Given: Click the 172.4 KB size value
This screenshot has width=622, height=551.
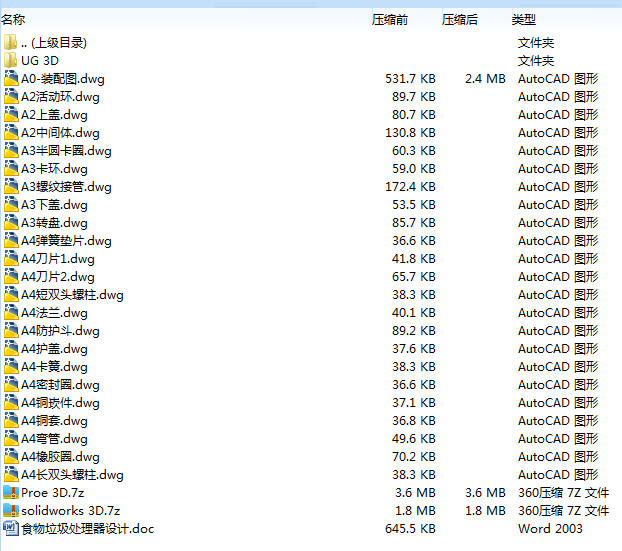Looking at the screenshot, I should [410, 186].
